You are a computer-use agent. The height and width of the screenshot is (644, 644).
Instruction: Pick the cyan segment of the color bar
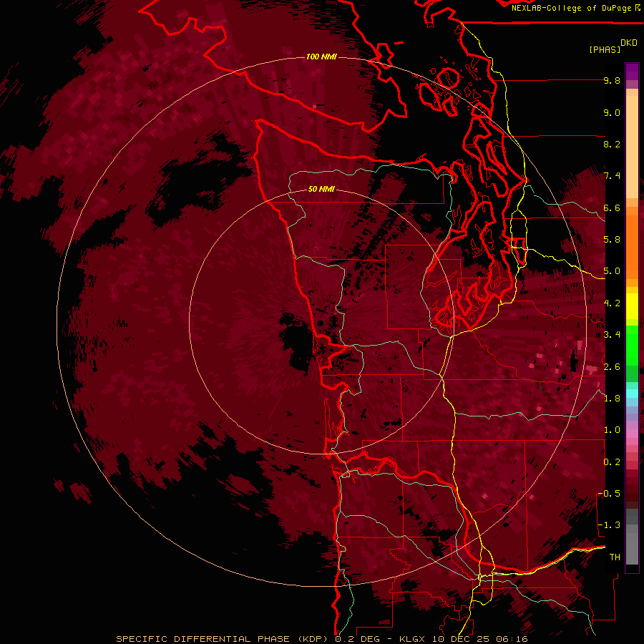[632, 394]
